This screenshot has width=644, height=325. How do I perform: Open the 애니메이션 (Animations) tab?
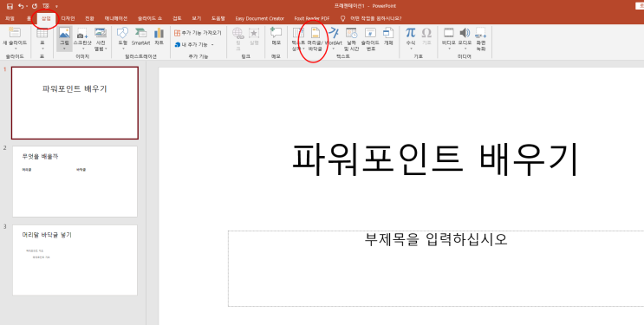[116, 18]
